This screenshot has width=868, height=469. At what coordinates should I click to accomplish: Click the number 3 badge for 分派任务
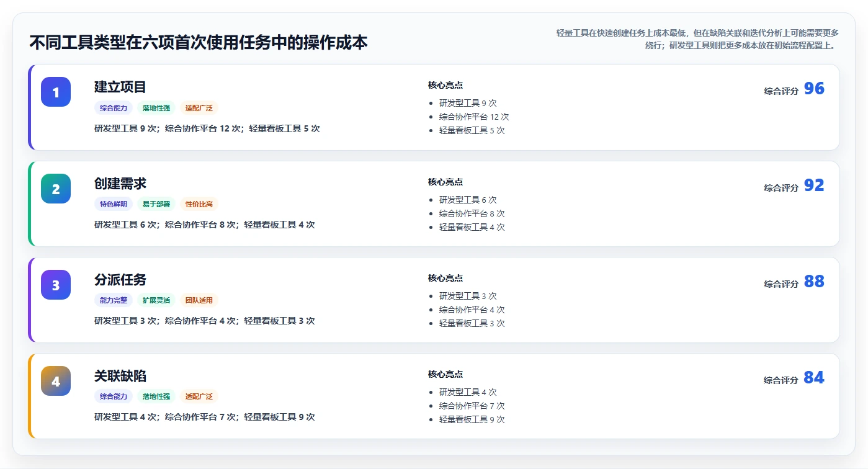pos(56,285)
